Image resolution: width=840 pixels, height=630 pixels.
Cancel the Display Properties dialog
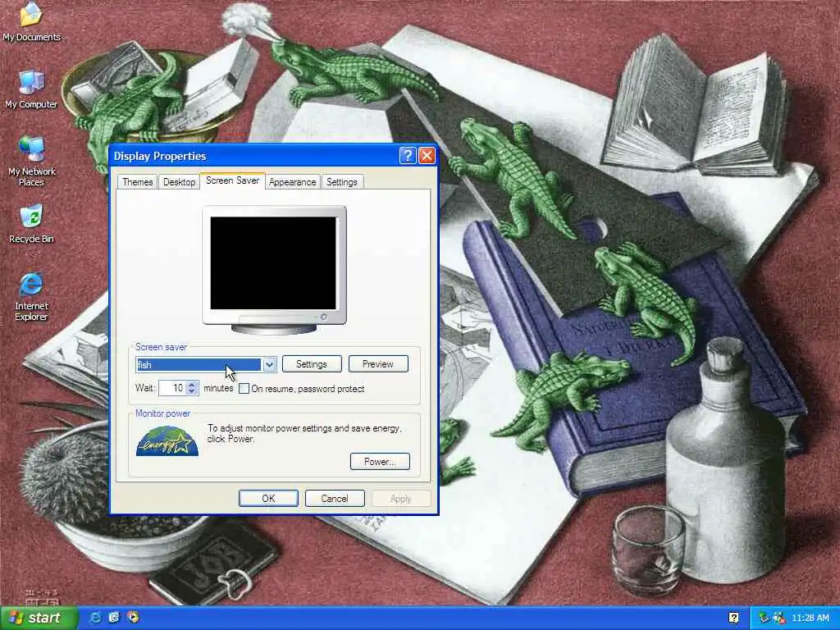335,499
